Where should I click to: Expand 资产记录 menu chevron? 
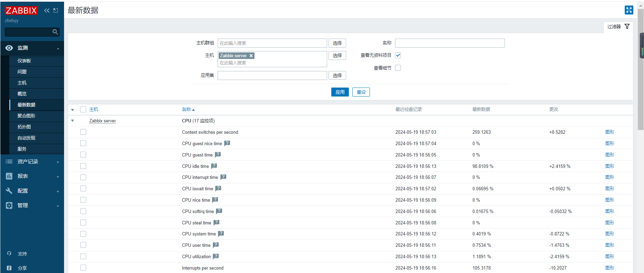point(58,162)
